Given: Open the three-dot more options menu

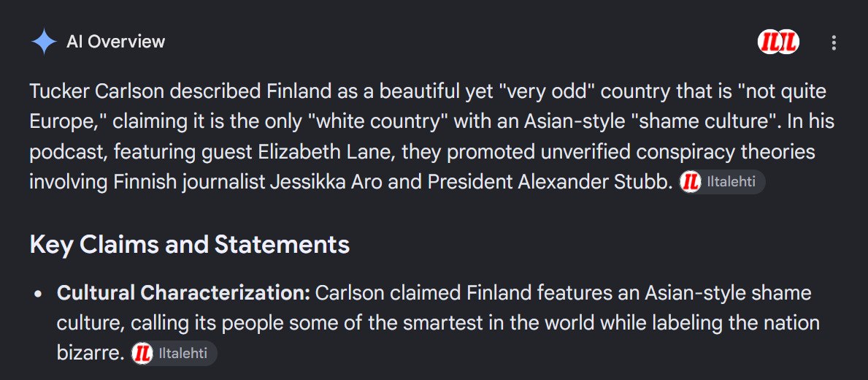Looking at the screenshot, I should [834, 43].
